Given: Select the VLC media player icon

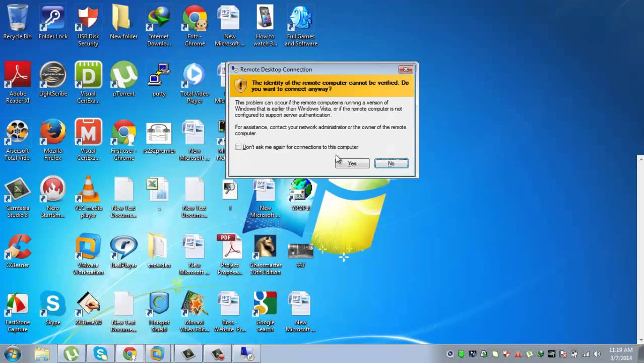Looking at the screenshot, I should point(88,197).
